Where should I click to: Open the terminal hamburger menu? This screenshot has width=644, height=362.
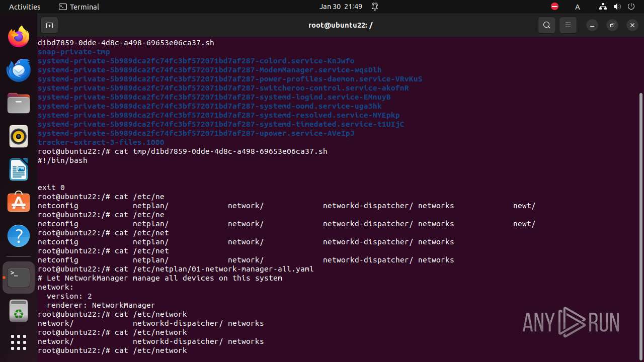click(x=568, y=25)
